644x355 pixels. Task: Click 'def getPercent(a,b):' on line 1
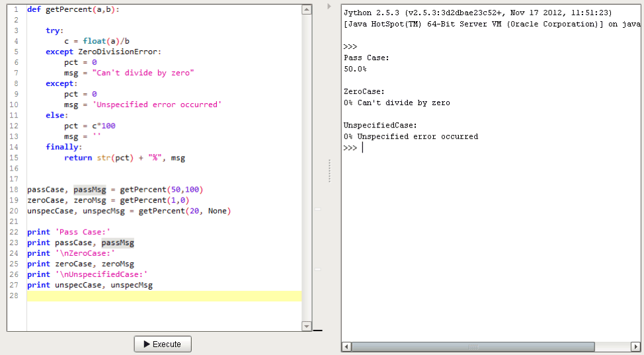73,9
